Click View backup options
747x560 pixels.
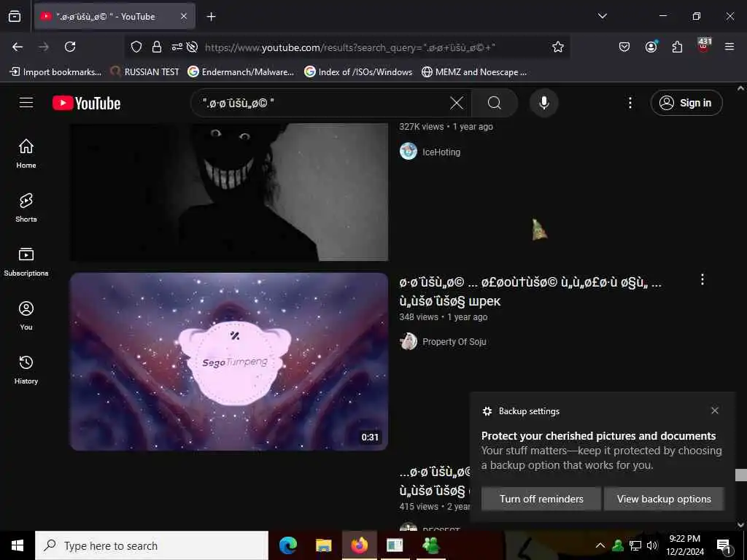pos(664,499)
